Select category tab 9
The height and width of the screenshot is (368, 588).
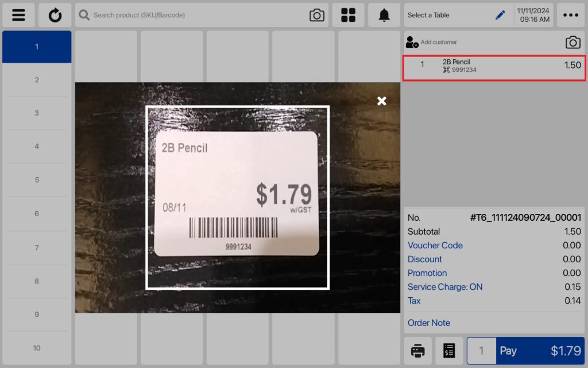37,315
